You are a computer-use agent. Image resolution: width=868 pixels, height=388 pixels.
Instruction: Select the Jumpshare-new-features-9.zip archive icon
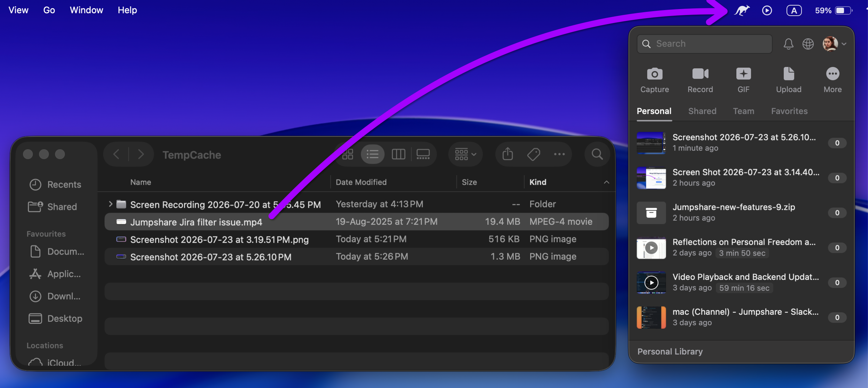651,213
